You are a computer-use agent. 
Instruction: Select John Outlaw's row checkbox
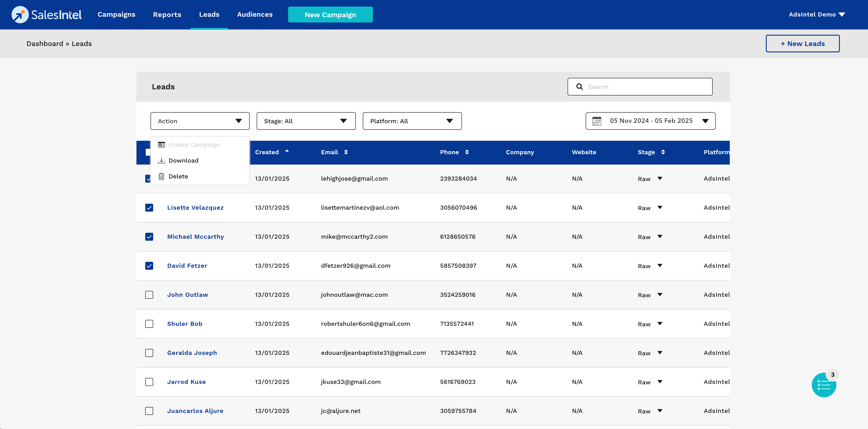click(149, 295)
